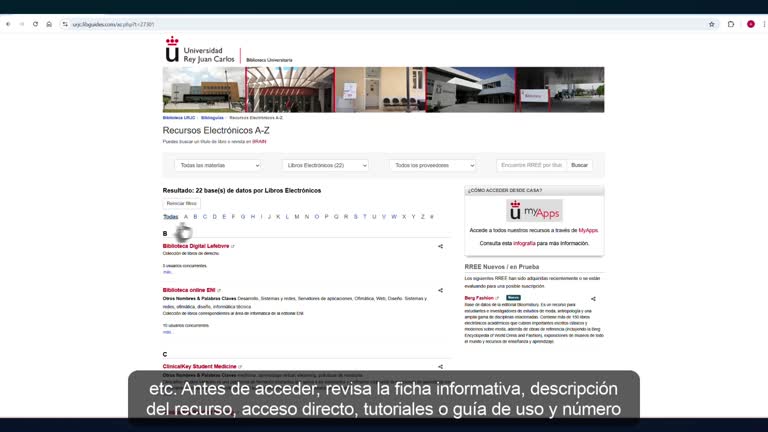Share the Berg Fashion resource
This screenshot has width=768, height=432.
[x=593, y=299]
